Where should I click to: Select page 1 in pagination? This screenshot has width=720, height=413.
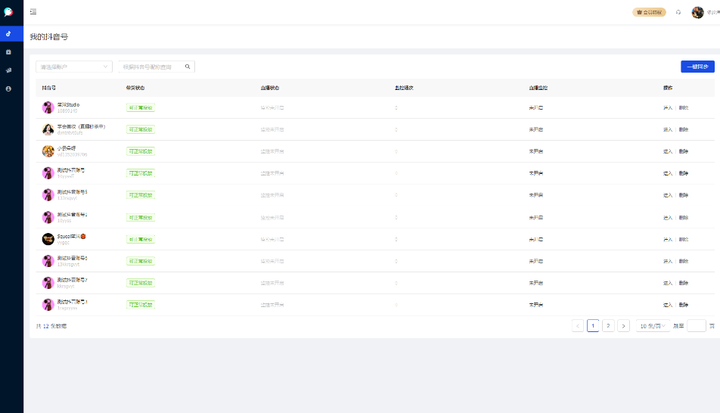[x=593, y=326]
